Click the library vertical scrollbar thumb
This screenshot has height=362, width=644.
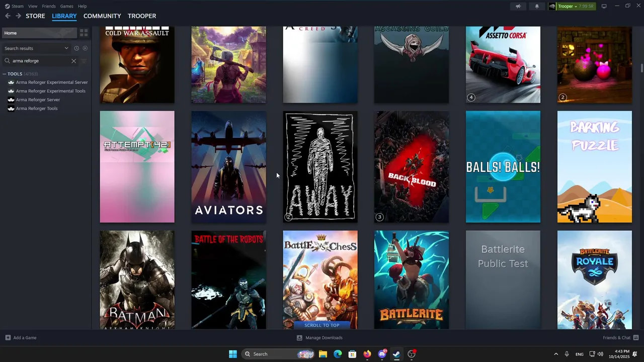[x=641, y=68]
